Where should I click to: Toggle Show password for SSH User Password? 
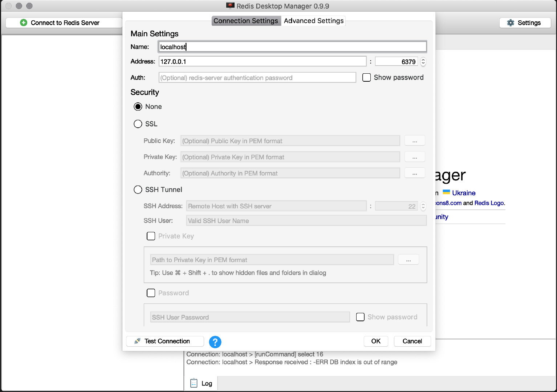click(360, 317)
